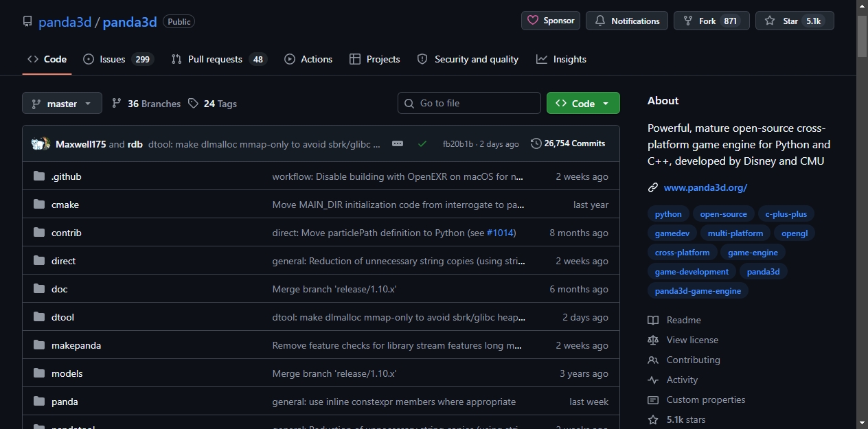View the 5.1k stars link
868x429 pixels.
(x=676, y=419)
